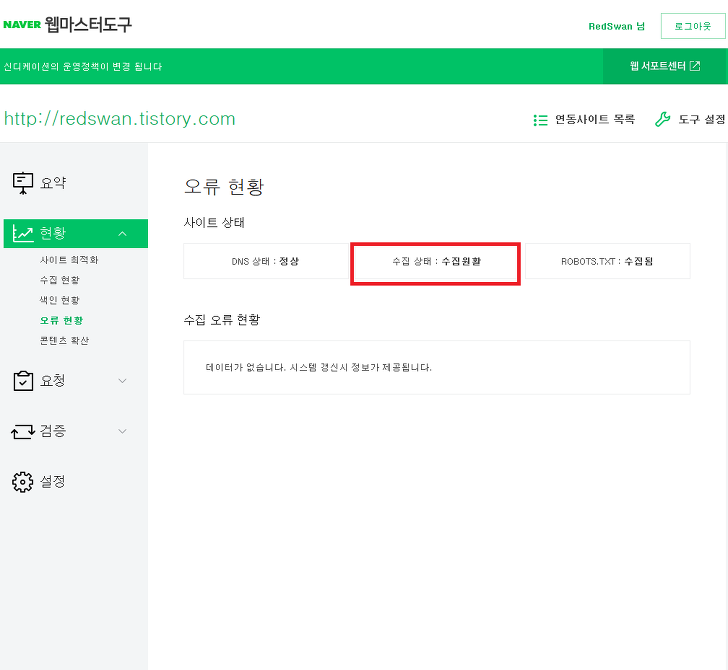Click external-link icon beside 웹 서포트센터
Image resolution: width=728 pixels, height=670 pixels.
[695, 66]
